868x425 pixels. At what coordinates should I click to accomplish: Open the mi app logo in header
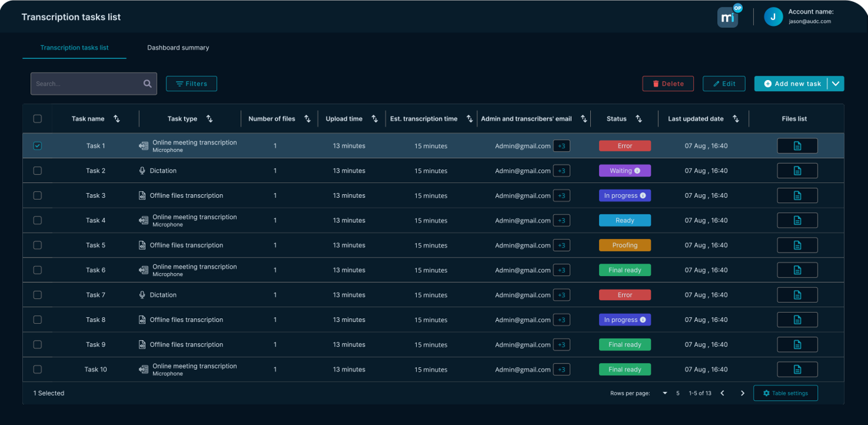point(728,17)
